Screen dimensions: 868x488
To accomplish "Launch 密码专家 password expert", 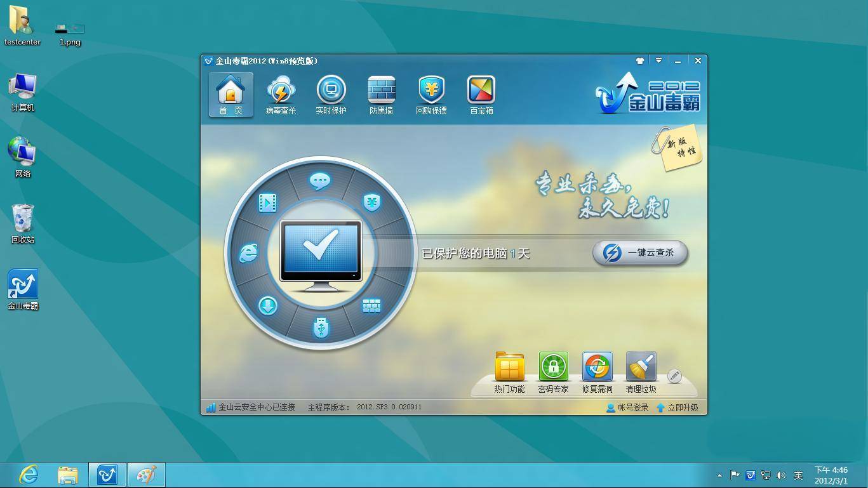I will [553, 373].
